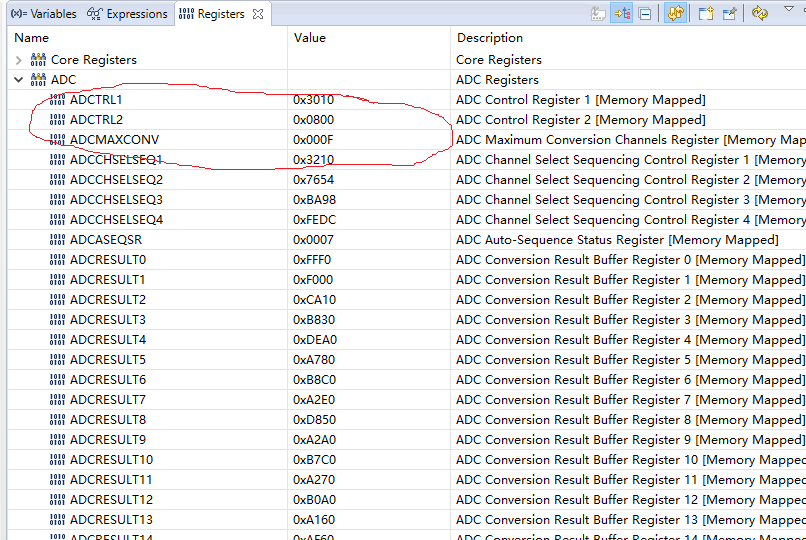Click the ADCRESULT8 value 0xD850
Image resolution: width=806 pixels, height=540 pixels.
(315, 420)
